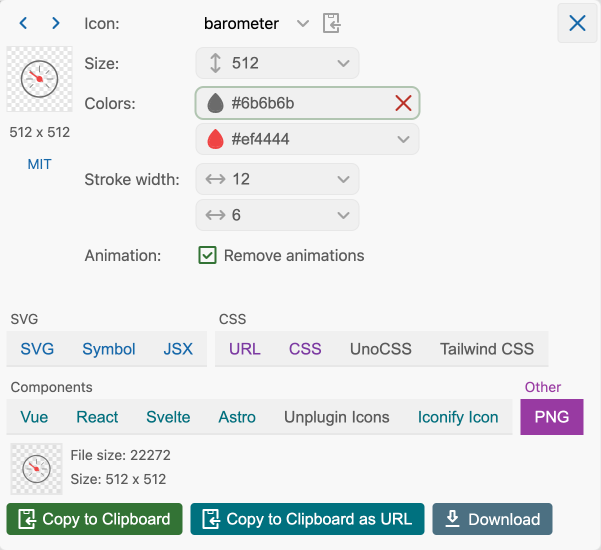Switch to the SVG tab
This screenshot has width=601, height=550.
pos(38,349)
